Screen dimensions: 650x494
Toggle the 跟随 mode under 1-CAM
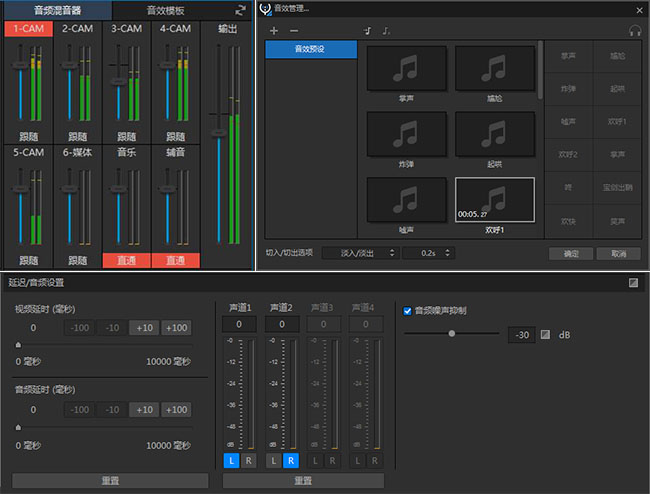pos(29,136)
